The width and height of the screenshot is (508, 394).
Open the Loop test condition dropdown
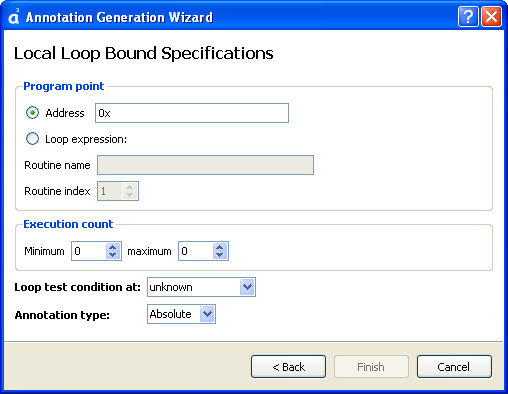[201, 287]
